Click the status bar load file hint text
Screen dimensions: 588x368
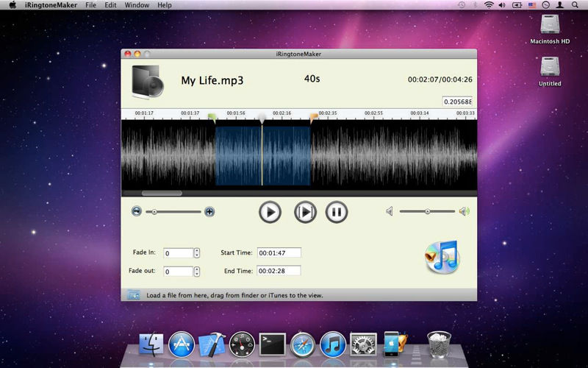(x=234, y=295)
